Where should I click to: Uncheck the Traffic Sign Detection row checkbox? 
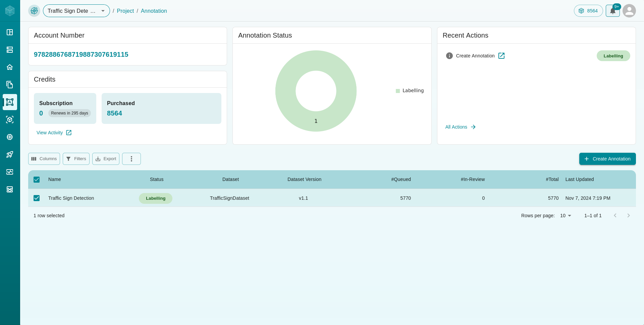point(37,198)
